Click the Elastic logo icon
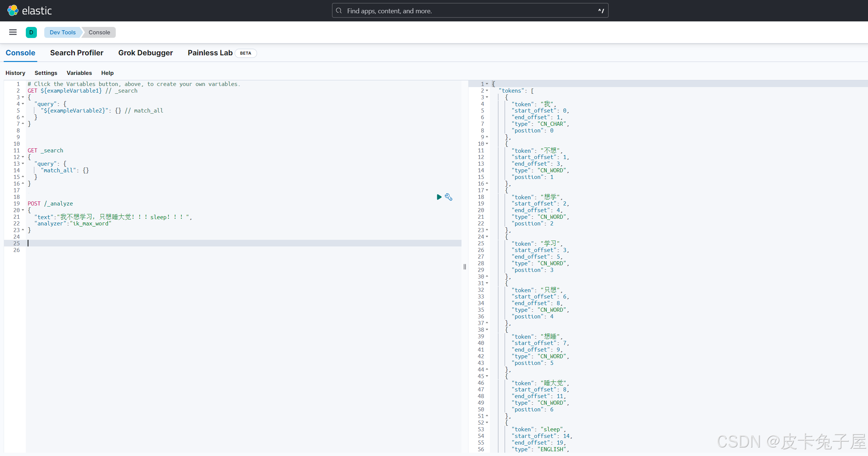 pos(13,10)
